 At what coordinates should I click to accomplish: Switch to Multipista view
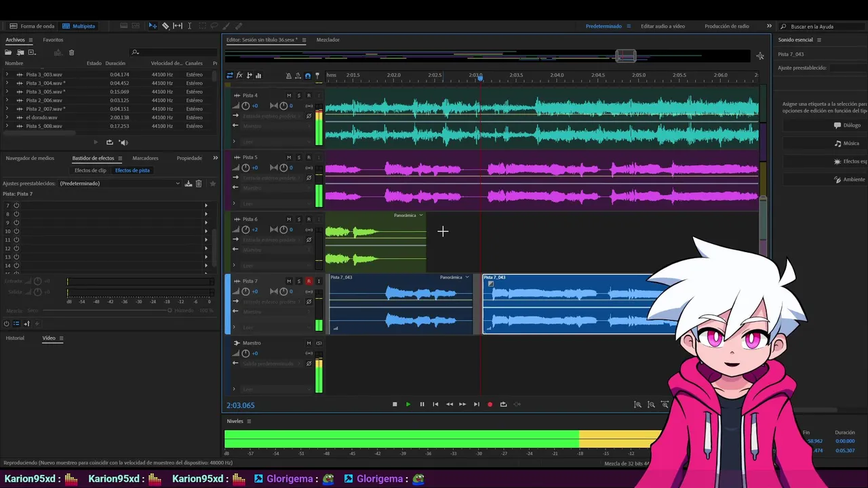coord(79,26)
